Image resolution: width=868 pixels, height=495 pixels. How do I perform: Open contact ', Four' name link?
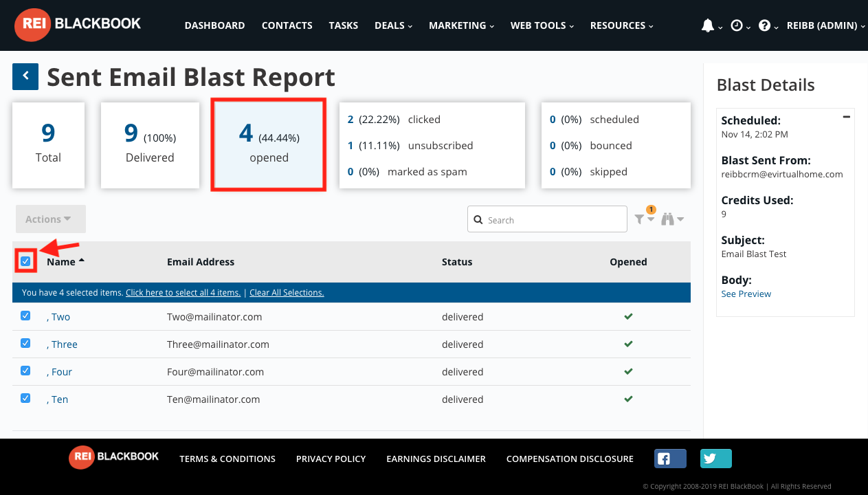point(59,372)
